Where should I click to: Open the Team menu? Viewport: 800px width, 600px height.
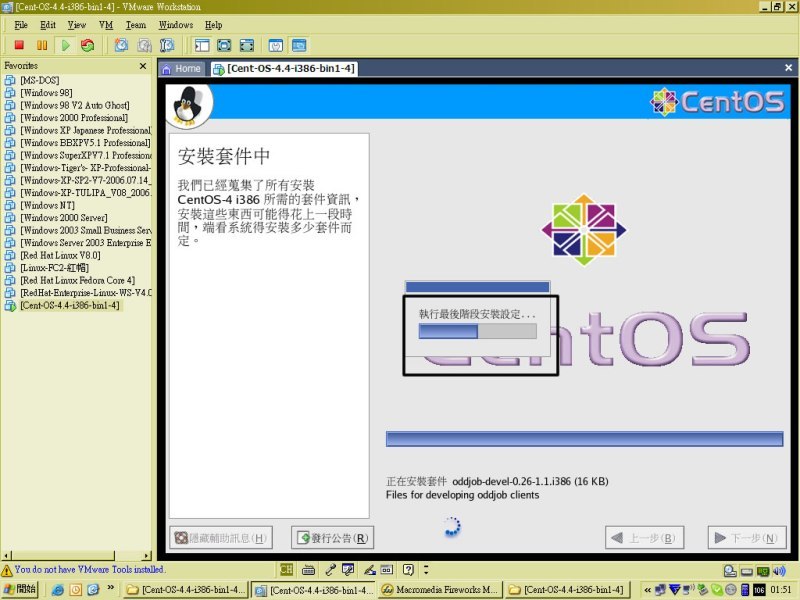click(136, 25)
